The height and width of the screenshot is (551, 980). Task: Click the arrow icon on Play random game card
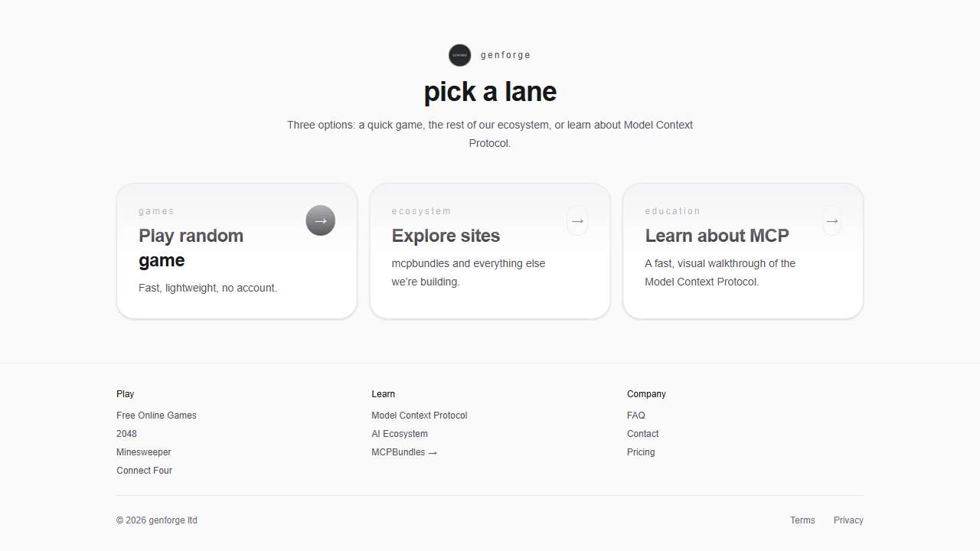[x=320, y=220]
